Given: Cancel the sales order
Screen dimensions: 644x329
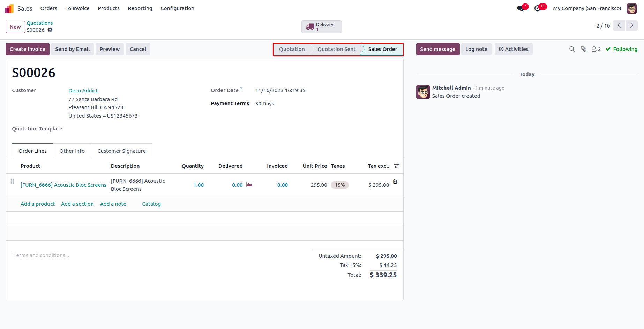Looking at the screenshot, I should click(x=138, y=49).
